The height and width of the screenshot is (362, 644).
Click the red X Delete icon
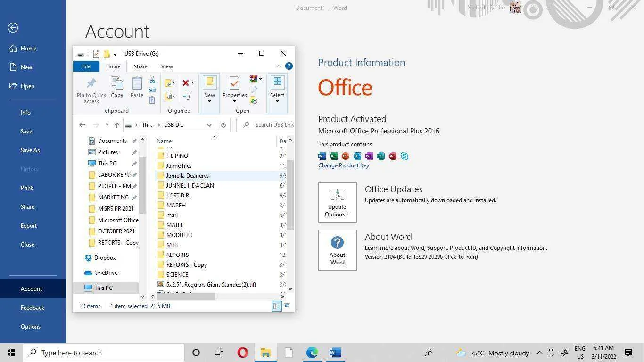186,83
